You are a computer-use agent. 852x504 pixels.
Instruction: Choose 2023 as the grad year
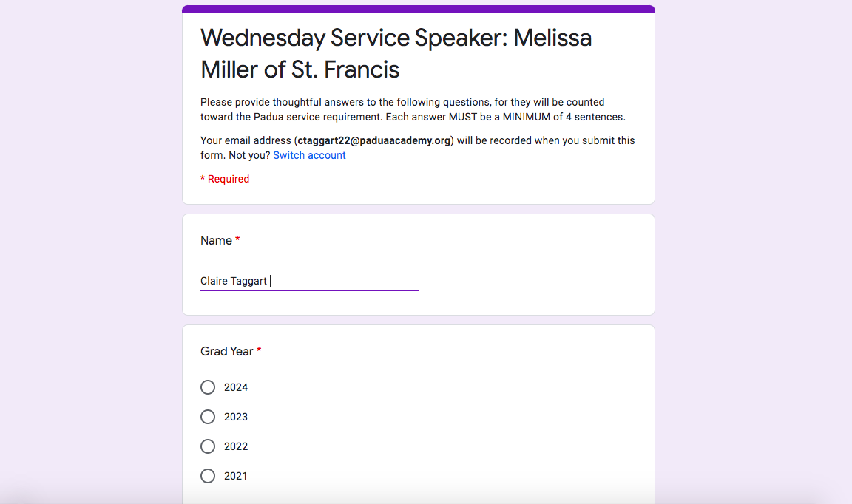tap(208, 417)
